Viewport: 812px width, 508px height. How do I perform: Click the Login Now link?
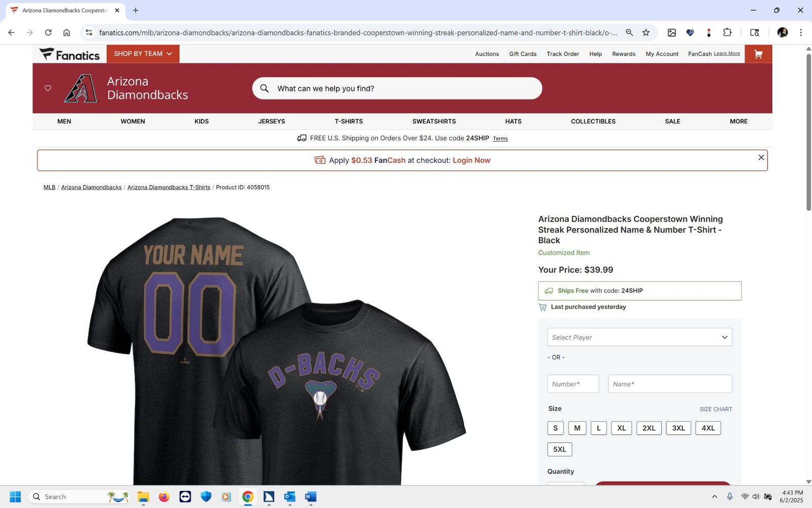click(x=471, y=161)
